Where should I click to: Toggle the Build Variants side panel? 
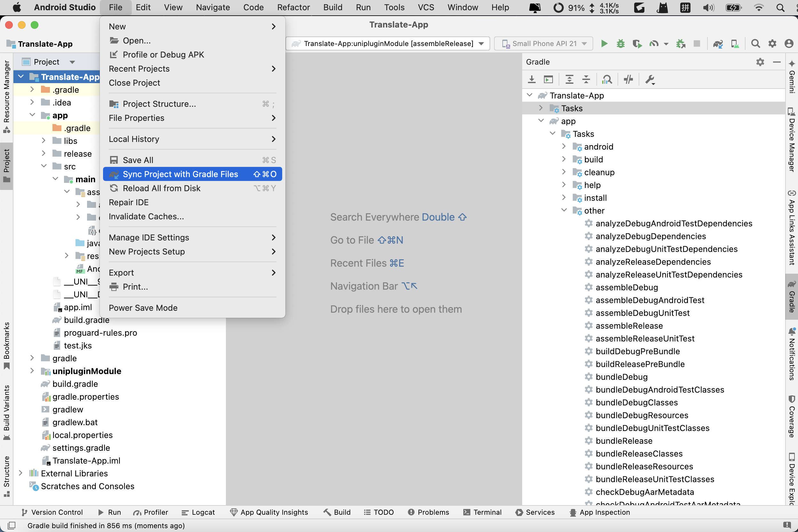click(6, 412)
